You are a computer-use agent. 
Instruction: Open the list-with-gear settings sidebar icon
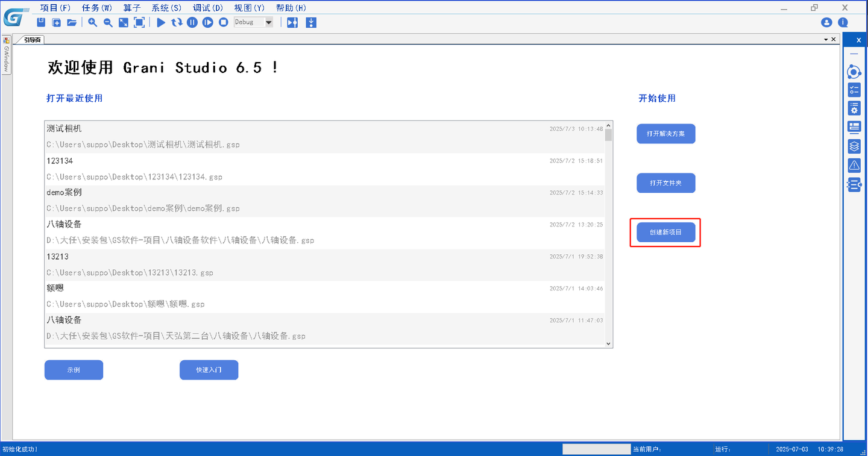tap(854, 108)
